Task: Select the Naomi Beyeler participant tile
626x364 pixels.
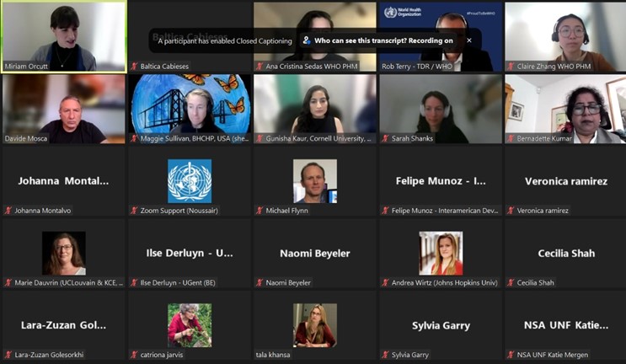Action: point(314,253)
